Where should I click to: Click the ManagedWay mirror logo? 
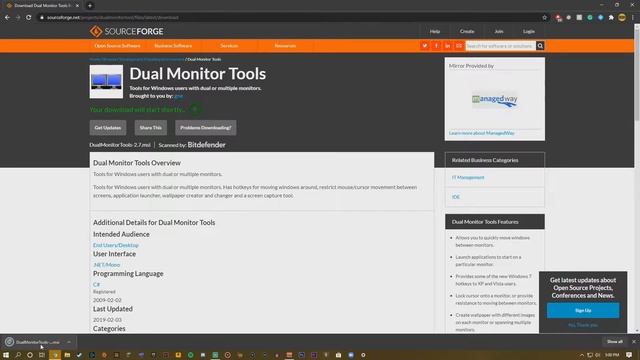(x=495, y=100)
